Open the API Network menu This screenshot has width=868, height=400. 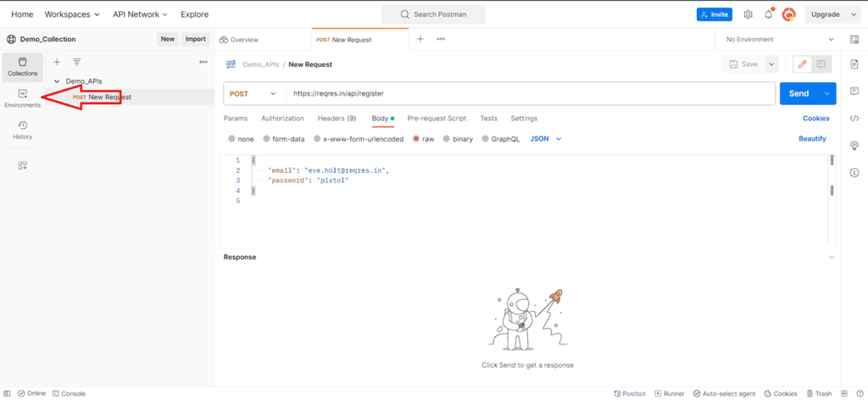[x=140, y=14]
